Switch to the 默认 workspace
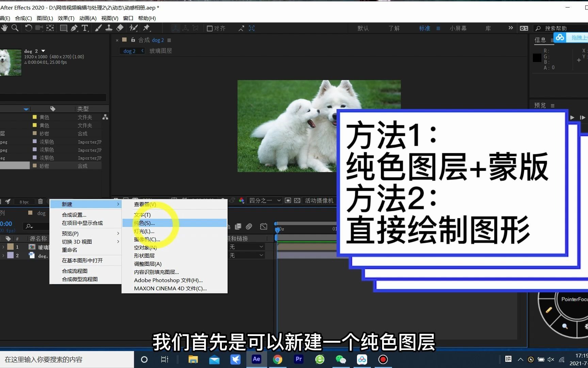The width and height of the screenshot is (588, 368). 363,28
